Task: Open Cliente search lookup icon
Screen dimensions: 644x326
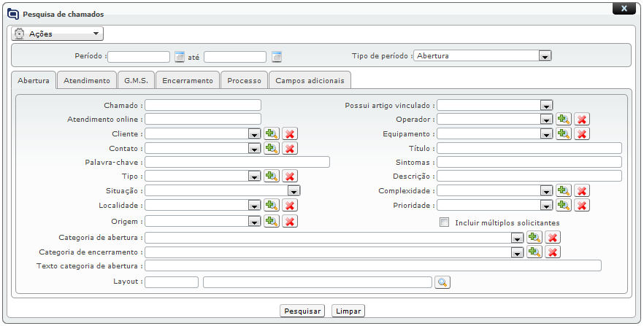Action: (x=272, y=133)
